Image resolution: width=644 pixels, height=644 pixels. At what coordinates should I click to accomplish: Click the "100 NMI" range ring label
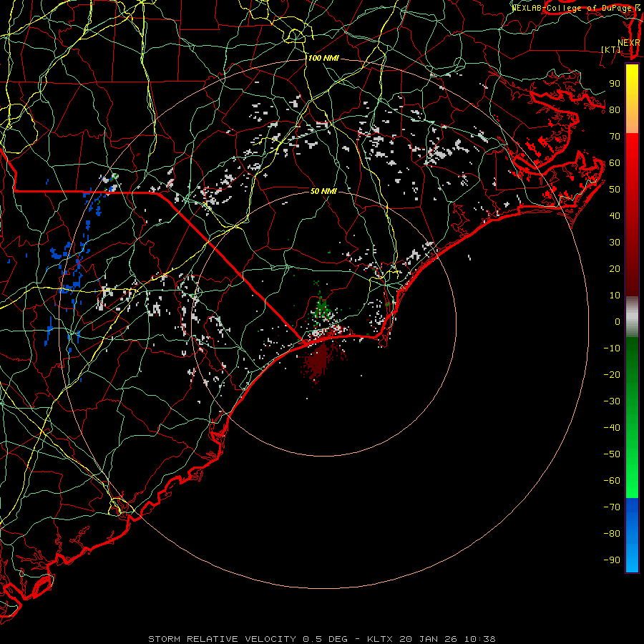[323, 59]
